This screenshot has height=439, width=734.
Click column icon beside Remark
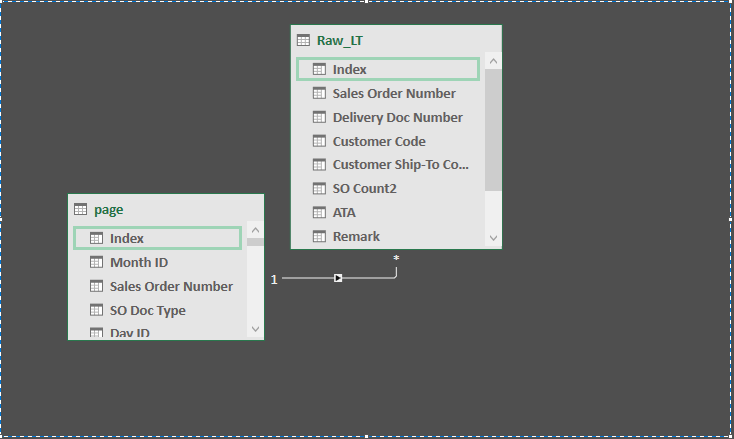coord(319,236)
